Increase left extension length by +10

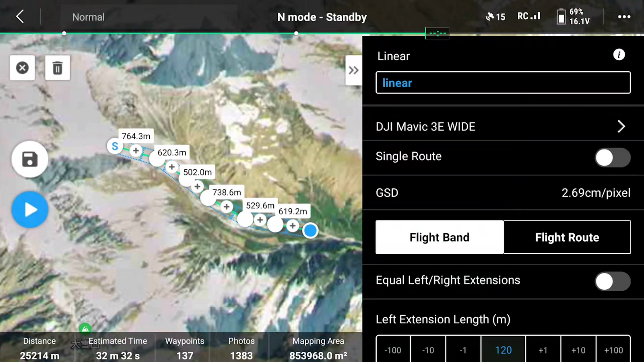[x=578, y=350]
